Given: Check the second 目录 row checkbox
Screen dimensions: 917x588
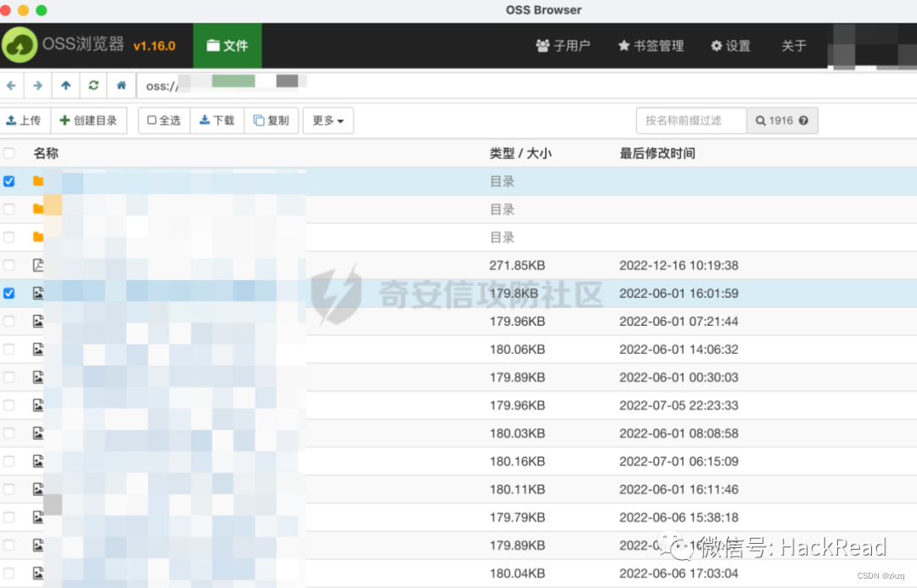Looking at the screenshot, I should [8, 210].
